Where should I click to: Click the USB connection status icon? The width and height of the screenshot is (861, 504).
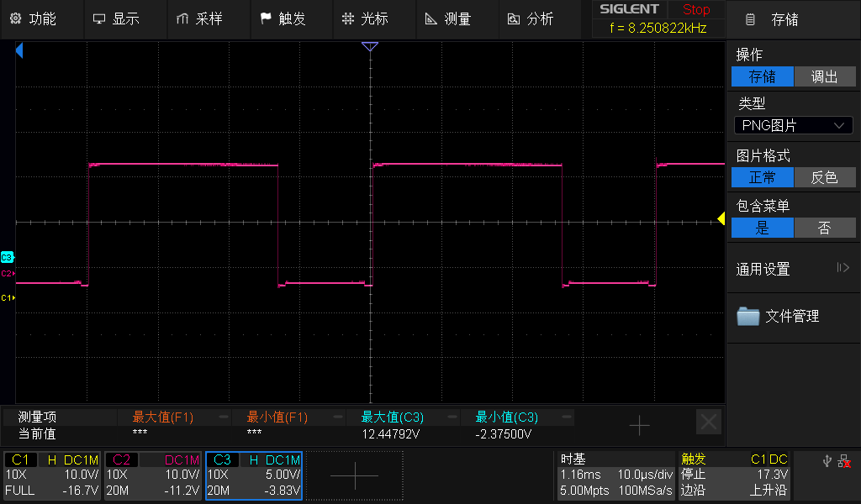pyautogui.click(x=827, y=461)
